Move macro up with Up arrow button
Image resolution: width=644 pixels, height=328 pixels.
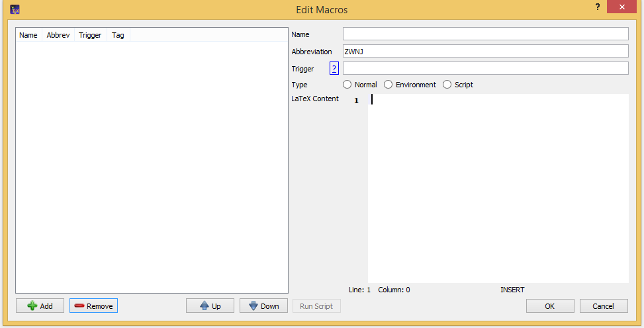210,306
